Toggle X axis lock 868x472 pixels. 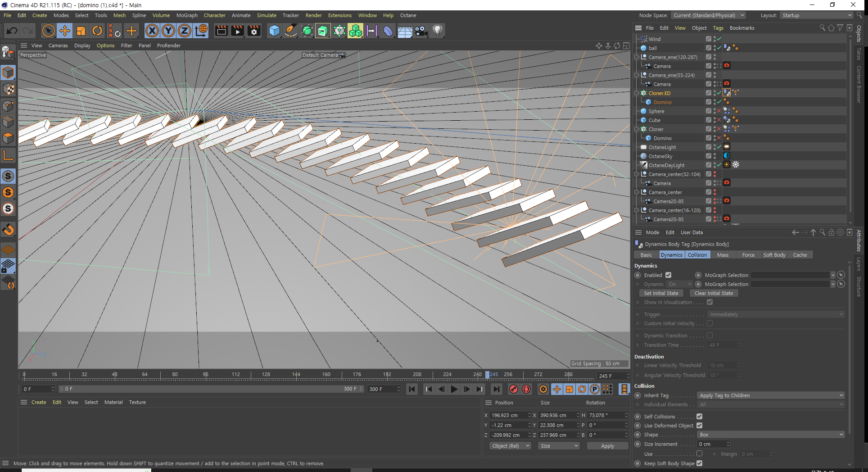point(152,31)
